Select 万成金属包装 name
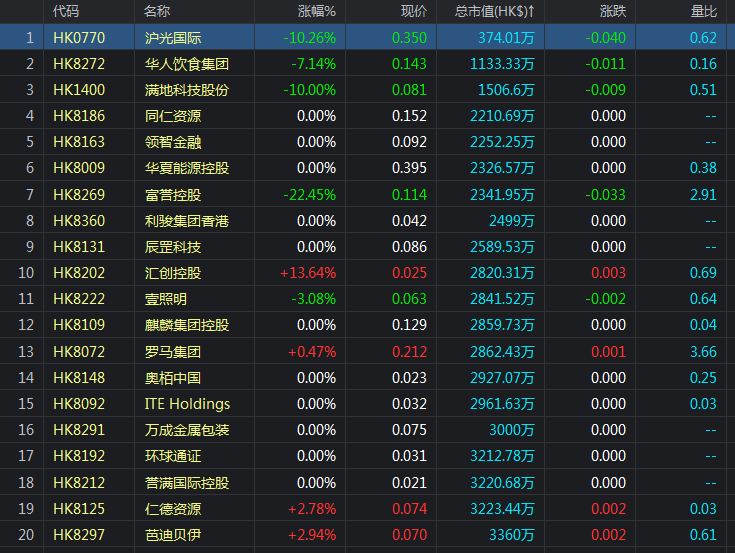This screenshot has width=735, height=553. tap(187, 430)
